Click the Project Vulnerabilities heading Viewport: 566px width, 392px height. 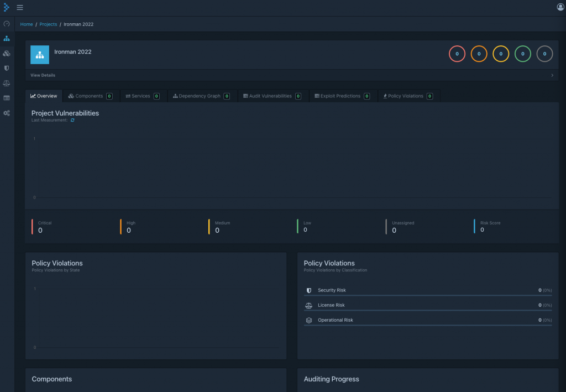point(65,113)
